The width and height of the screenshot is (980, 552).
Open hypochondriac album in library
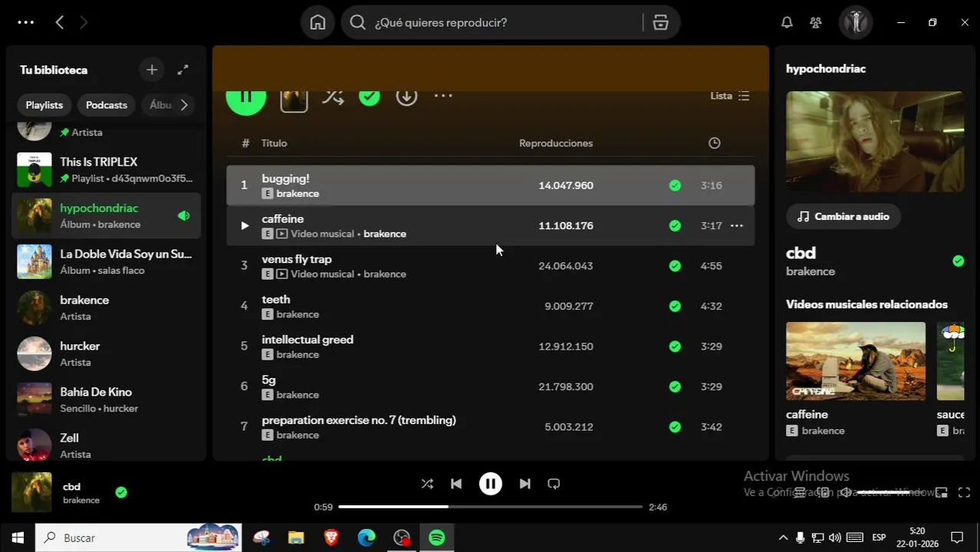106,215
